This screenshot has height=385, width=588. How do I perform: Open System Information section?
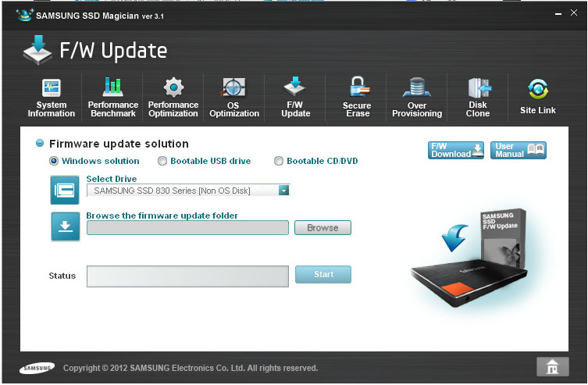[51, 98]
